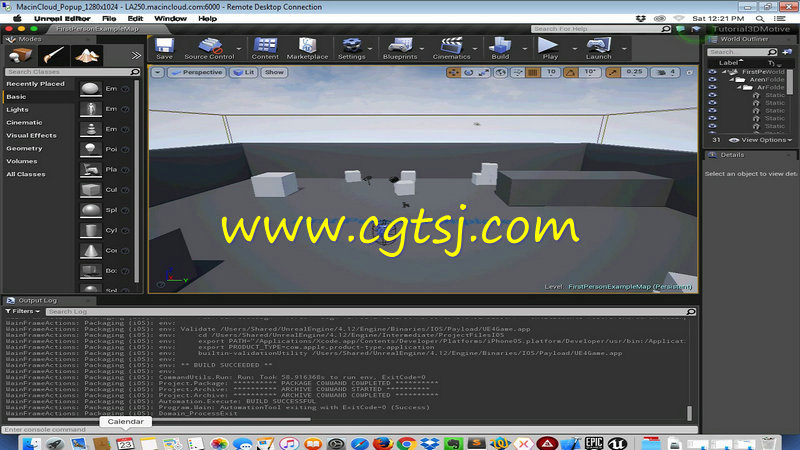Open the Lit view mode dropdown
Image resolution: width=800 pixels, height=450 pixels.
[x=243, y=72]
